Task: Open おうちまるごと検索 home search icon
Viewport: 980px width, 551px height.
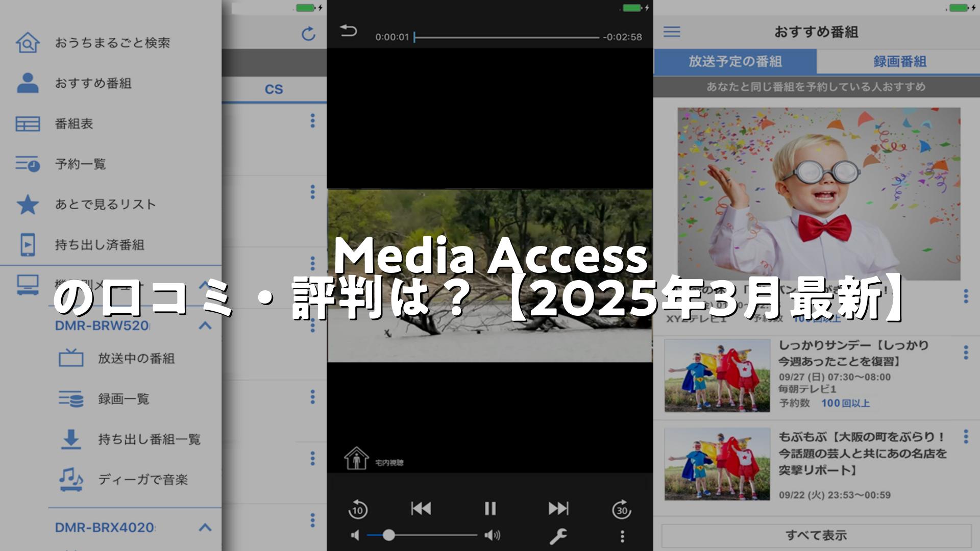Action: [28, 43]
